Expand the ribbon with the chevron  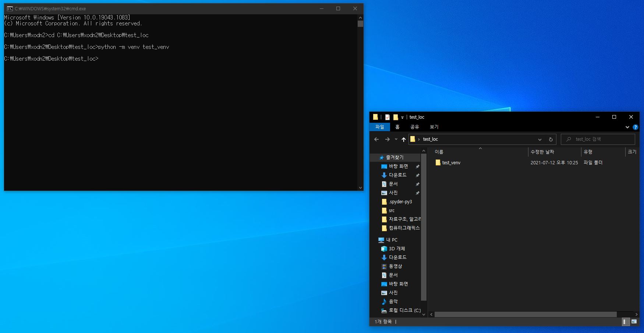627,127
